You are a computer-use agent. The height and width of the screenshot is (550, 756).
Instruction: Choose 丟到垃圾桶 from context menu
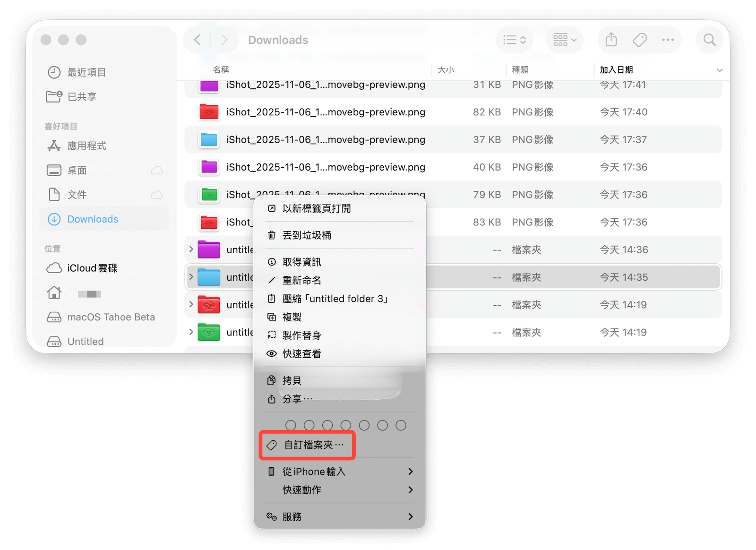click(340, 235)
